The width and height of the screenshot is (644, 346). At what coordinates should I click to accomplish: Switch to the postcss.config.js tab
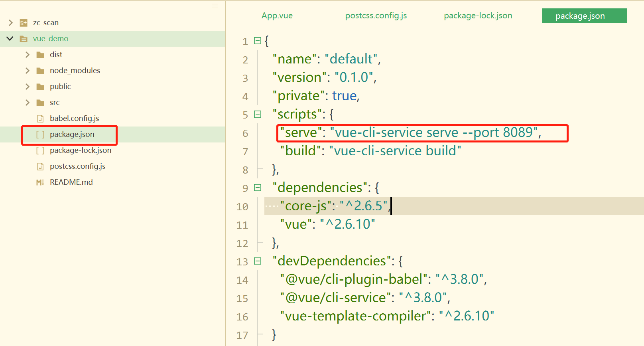coord(376,16)
